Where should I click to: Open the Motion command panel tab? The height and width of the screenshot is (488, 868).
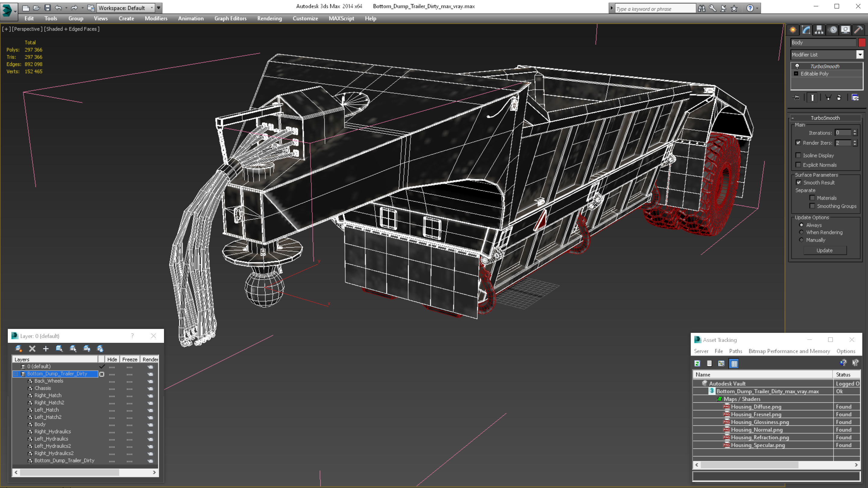(x=833, y=30)
